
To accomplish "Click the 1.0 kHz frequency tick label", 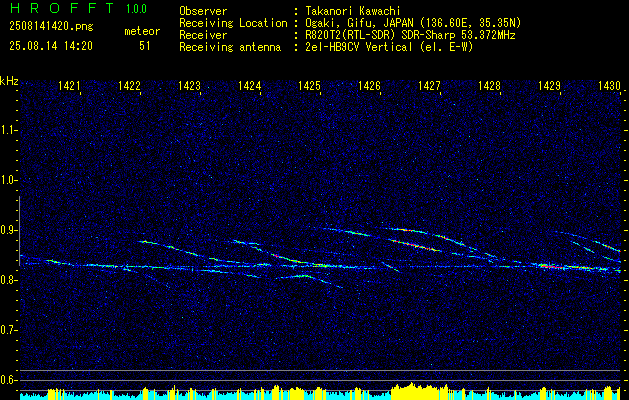I will point(7,180).
